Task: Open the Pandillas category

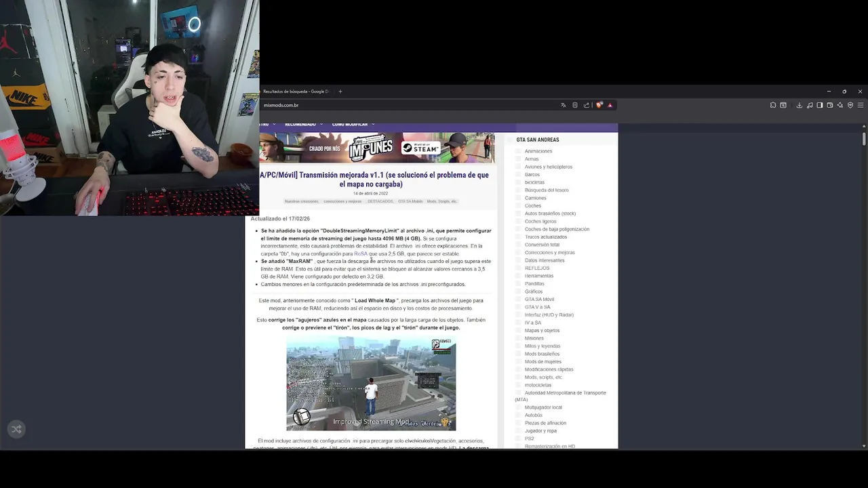Action: tap(534, 284)
